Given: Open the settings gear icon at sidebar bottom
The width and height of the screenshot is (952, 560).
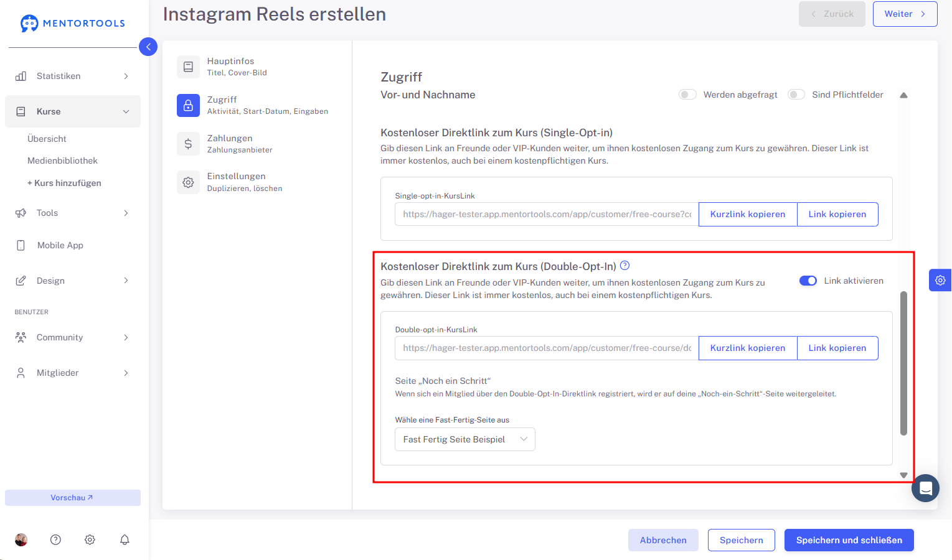Looking at the screenshot, I should [90, 539].
